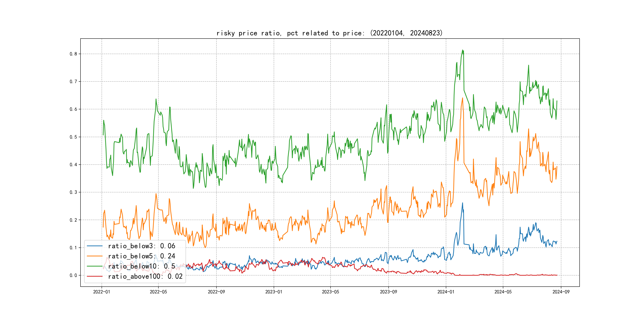This screenshot has height=322, width=644.
Task: Click the 0.8 y-axis tick label
Action: pyautogui.click(x=73, y=54)
